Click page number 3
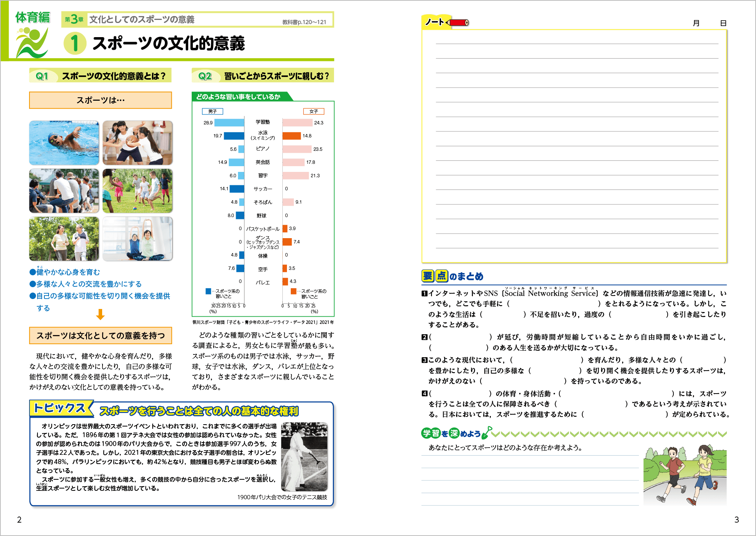 [736, 520]
